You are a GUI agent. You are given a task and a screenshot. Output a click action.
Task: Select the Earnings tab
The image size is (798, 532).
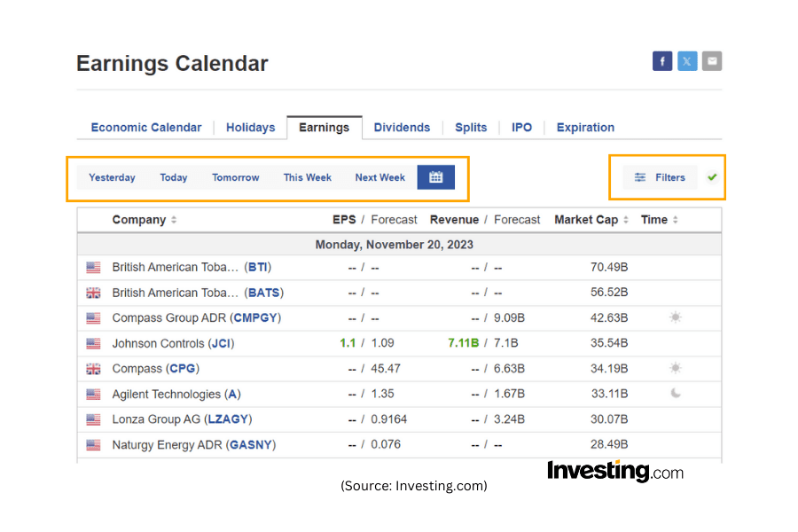325,128
